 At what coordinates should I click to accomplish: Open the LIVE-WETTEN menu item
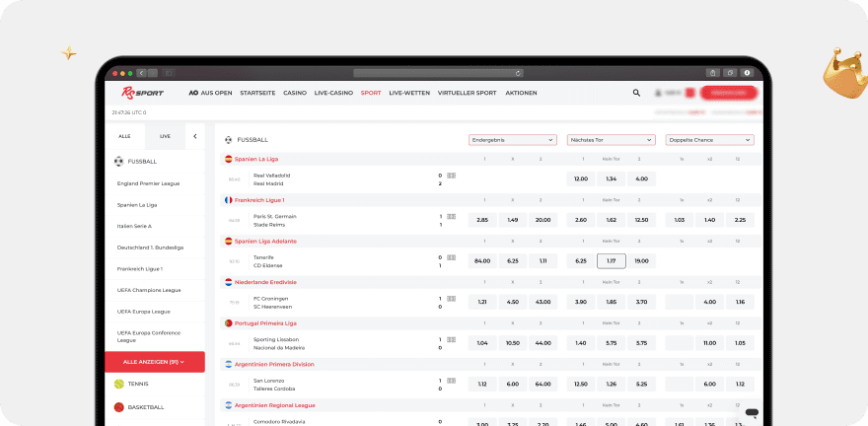(x=408, y=93)
